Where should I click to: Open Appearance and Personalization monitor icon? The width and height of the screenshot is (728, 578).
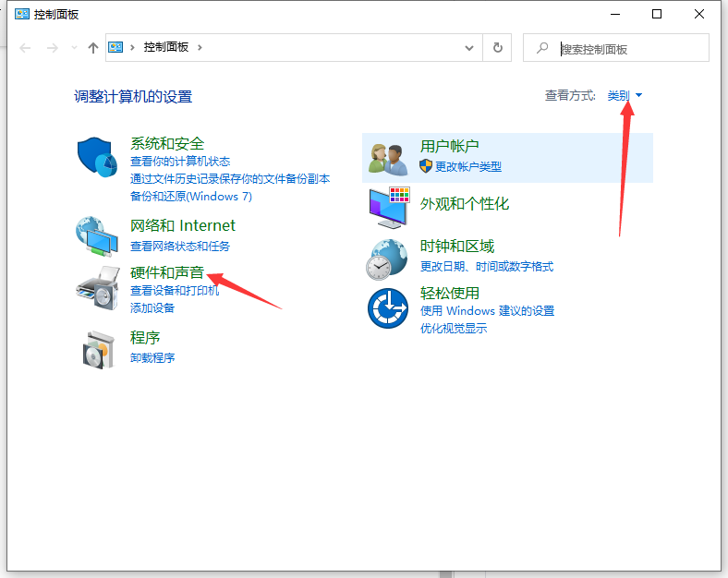coord(388,207)
